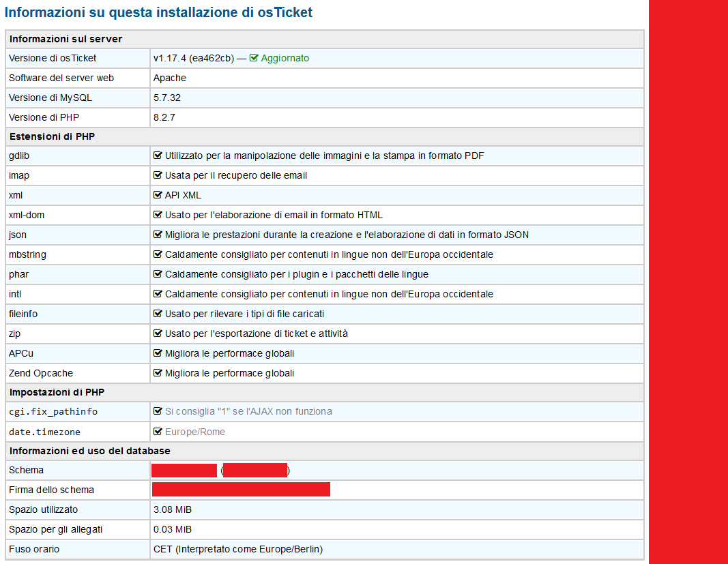Click 'Usato per rilevare i tipi di file caricati'
The height and width of the screenshot is (564, 728).
(x=245, y=314)
